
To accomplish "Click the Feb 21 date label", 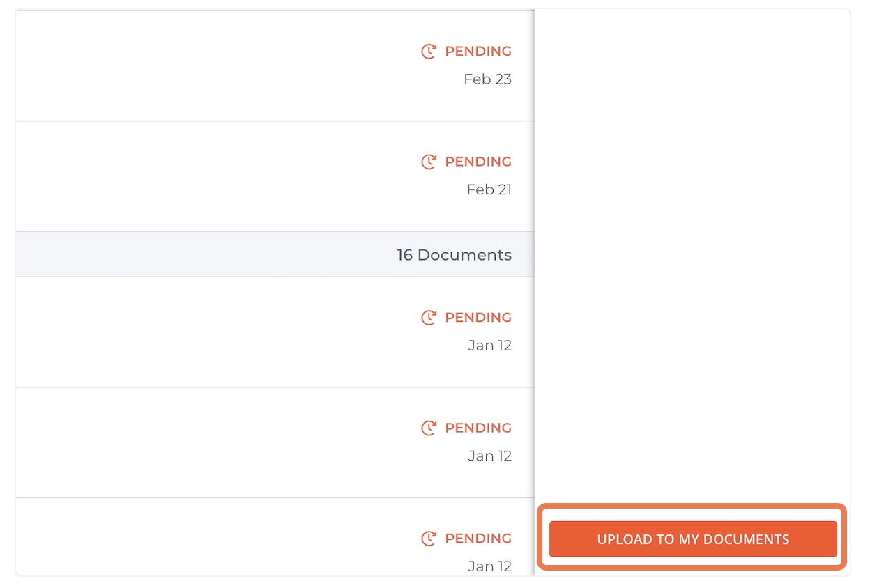I will tap(489, 189).
